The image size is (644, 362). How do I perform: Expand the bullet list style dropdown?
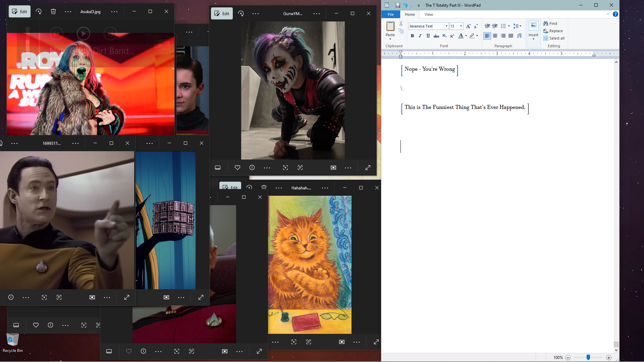tap(509, 26)
